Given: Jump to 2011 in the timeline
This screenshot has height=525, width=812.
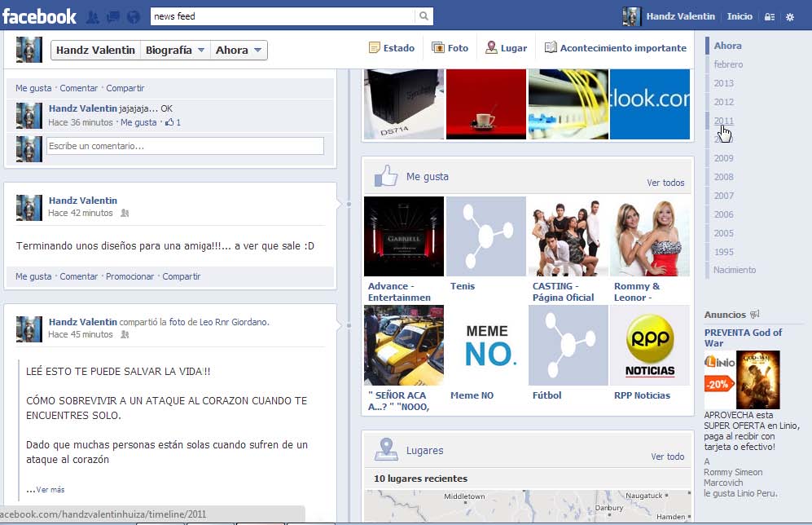Looking at the screenshot, I should click(723, 121).
